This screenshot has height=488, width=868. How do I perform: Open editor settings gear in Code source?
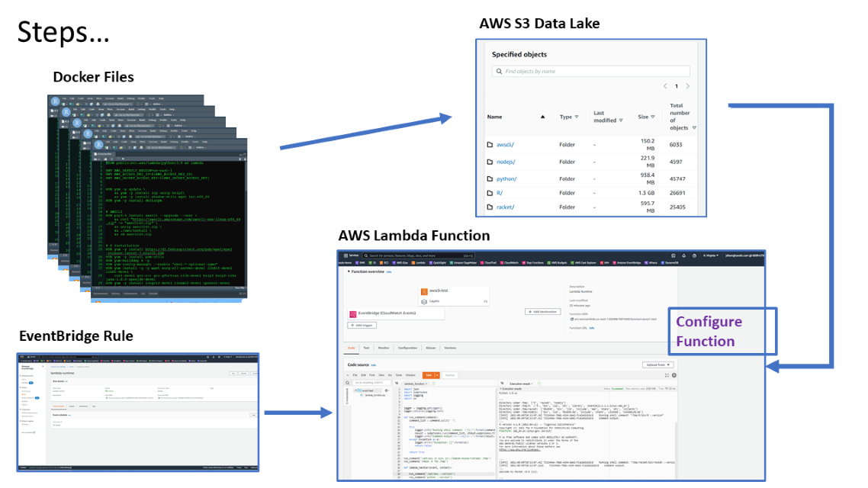[x=674, y=376]
